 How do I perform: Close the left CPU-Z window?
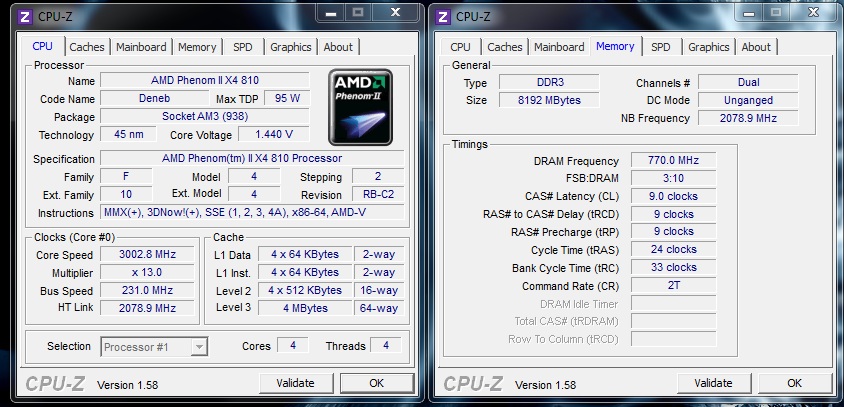point(395,13)
